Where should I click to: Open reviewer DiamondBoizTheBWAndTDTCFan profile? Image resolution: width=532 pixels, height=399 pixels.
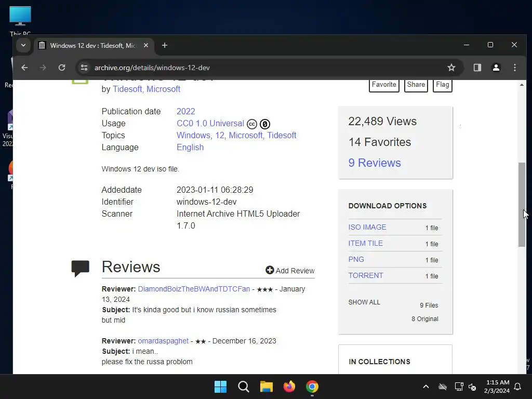pos(194,289)
